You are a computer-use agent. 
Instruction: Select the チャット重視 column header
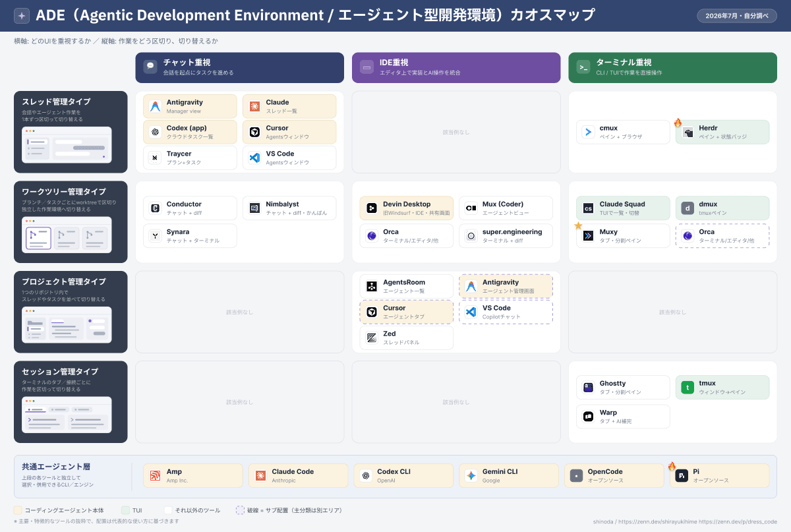coord(240,67)
